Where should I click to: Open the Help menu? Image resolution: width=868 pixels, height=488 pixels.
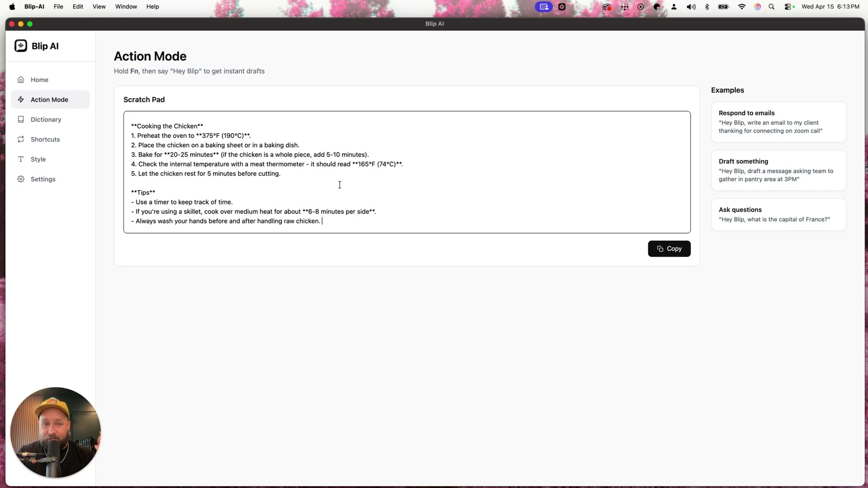coord(152,6)
